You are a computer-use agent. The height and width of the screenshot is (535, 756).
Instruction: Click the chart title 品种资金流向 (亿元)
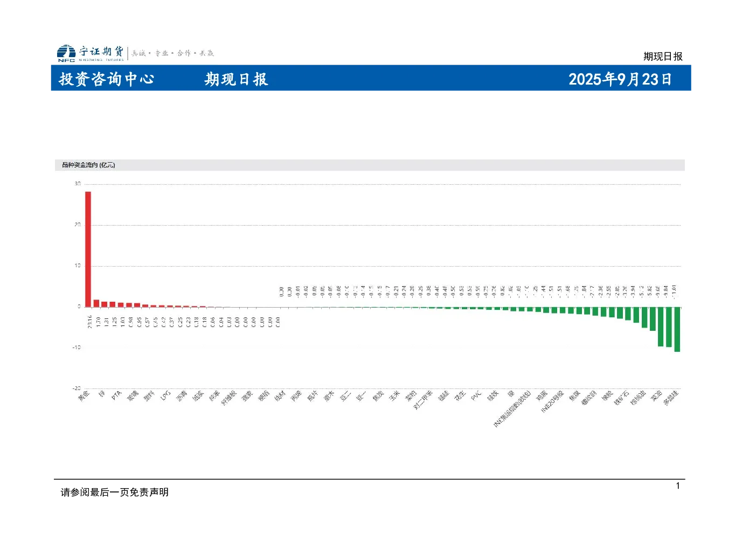(88, 165)
